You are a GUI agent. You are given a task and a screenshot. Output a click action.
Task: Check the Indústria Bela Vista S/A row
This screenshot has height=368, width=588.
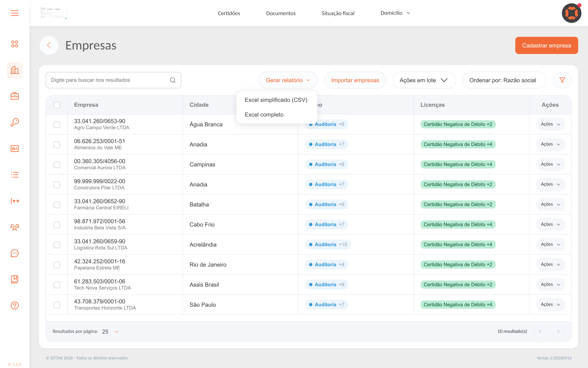[x=57, y=225]
